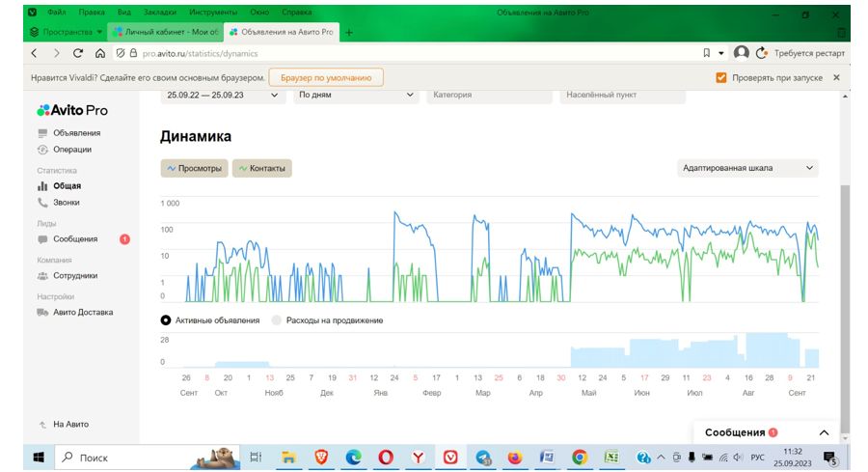Launch Opera browser from the taskbar
This screenshot has width=868, height=472.
386,458
